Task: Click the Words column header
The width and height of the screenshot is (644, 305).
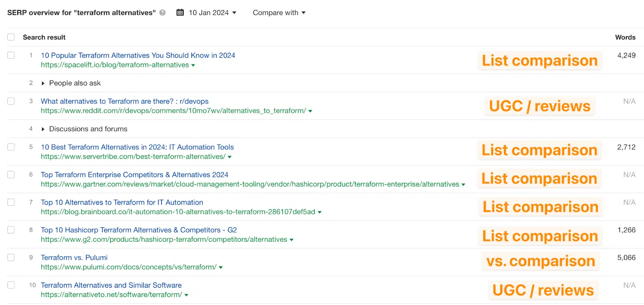Action: [x=625, y=37]
